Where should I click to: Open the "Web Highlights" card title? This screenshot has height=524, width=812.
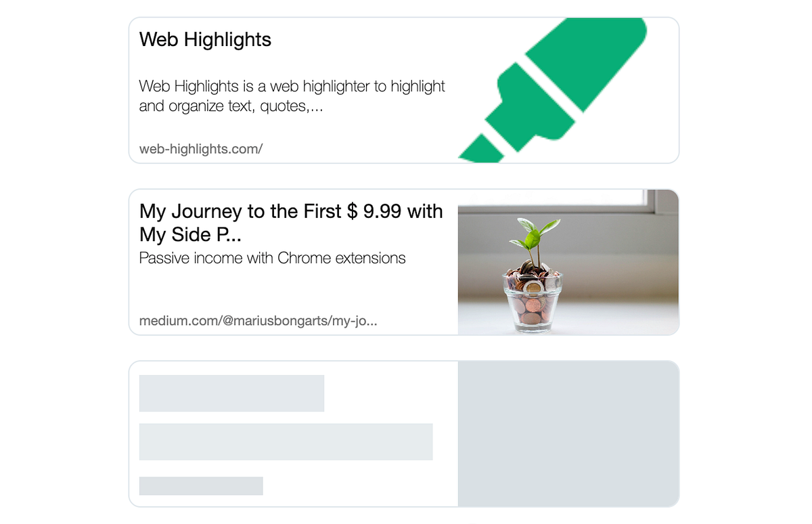click(205, 39)
